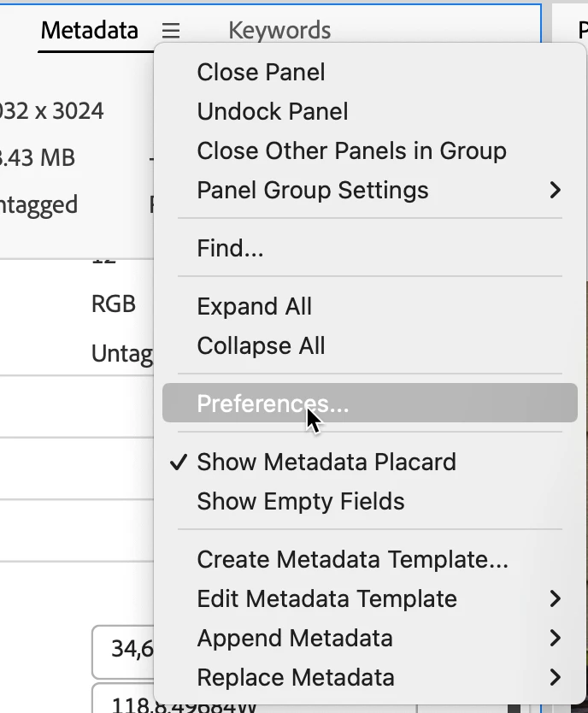Select Undock Panel option

(272, 111)
